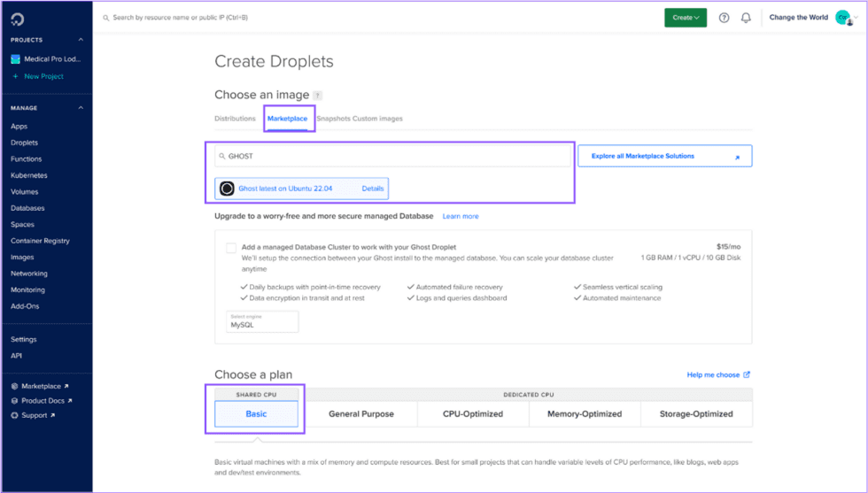Open the MySQL engine select dropdown
This screenshot has width=868, height=493.
pyautogui.click(x=262, y=322)
